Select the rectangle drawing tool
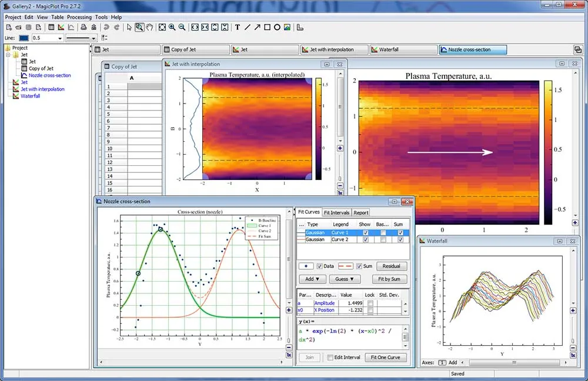 click(x=267, y=27)
